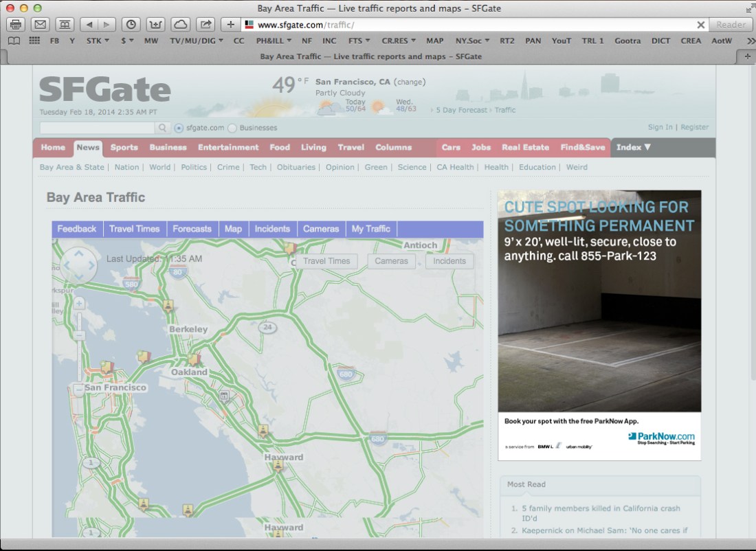Viewport: 756px width, 551px height.
Task: Select the Businesses search radio button
Action: [232, 128]
